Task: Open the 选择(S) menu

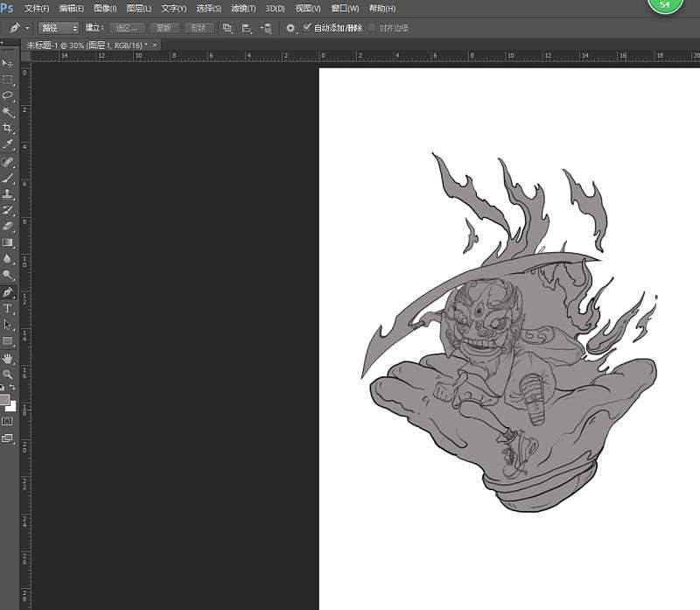Action: [208, 8]
